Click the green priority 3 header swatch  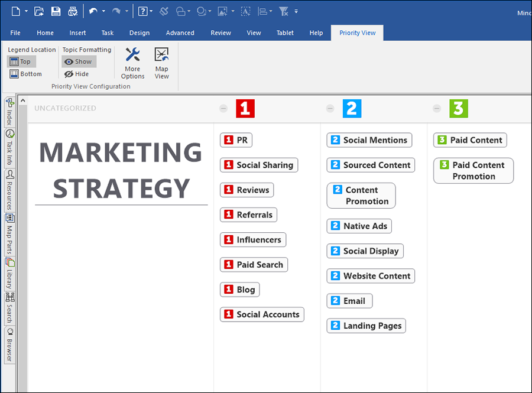tap(459, 108)
